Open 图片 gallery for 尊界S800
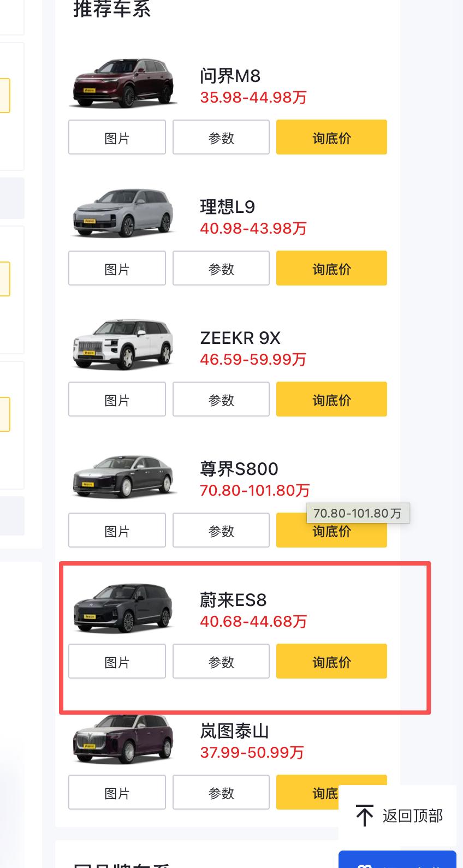This screenshot has width=463, height=868. pyautogui.click(x=117, y=530)
